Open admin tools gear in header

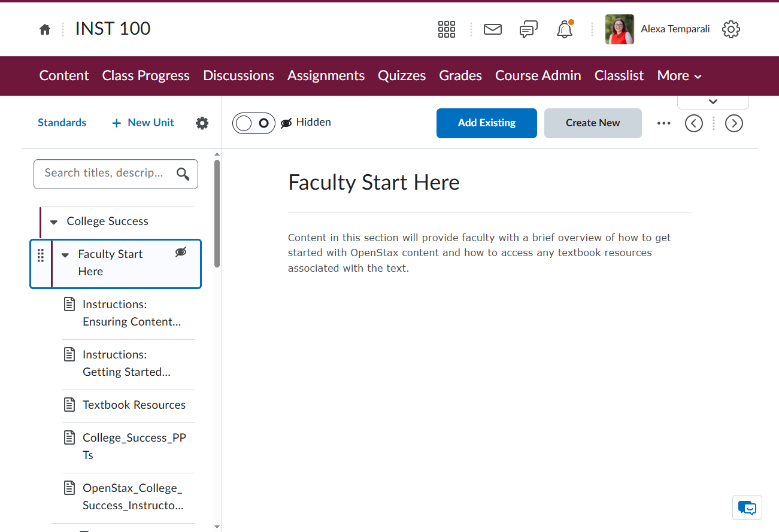731,29
